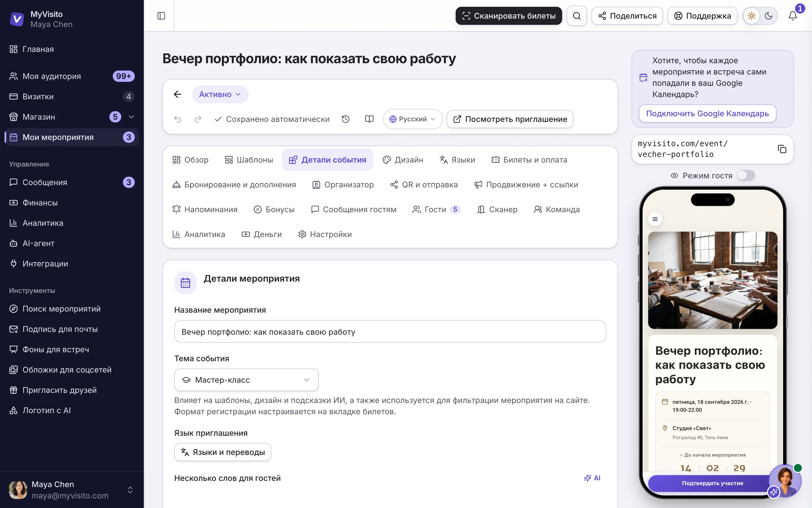Screen dimensions: 812x508
Task: Generate guest text with AI
Action: pos(592,478)
